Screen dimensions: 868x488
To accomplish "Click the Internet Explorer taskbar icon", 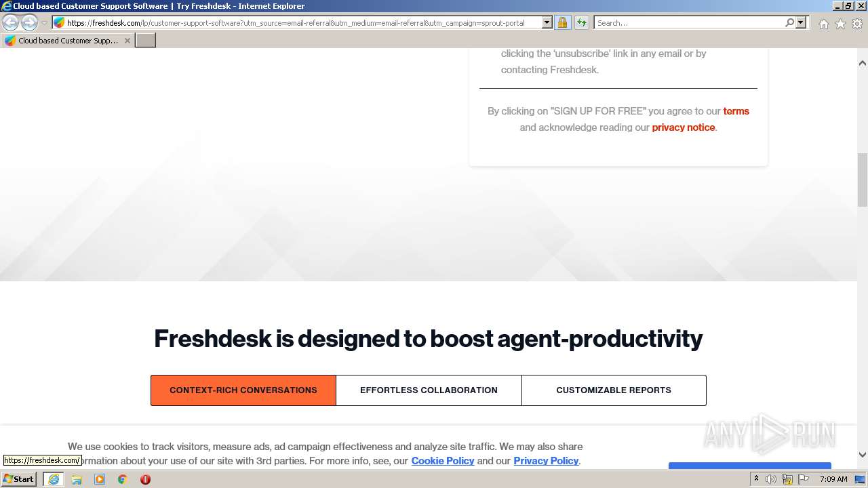I will 53,479.
